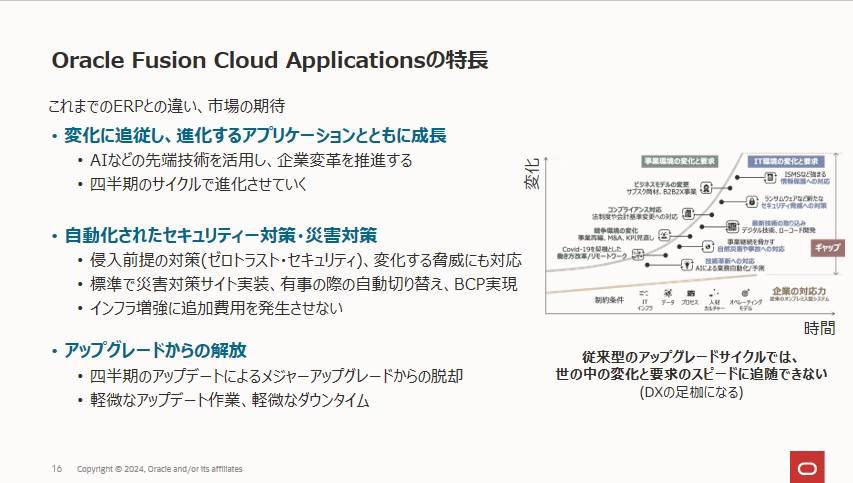Viewport: 853px width, 483px height.
Task: Click chart text 事業再編、M&A、KPI見直し
Action: (616, 238)
